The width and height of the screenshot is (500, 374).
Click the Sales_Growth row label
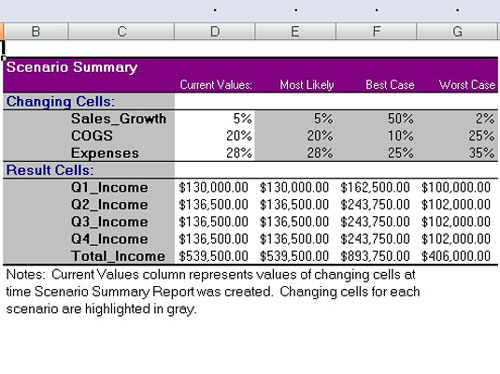click(x=118, y=119)
